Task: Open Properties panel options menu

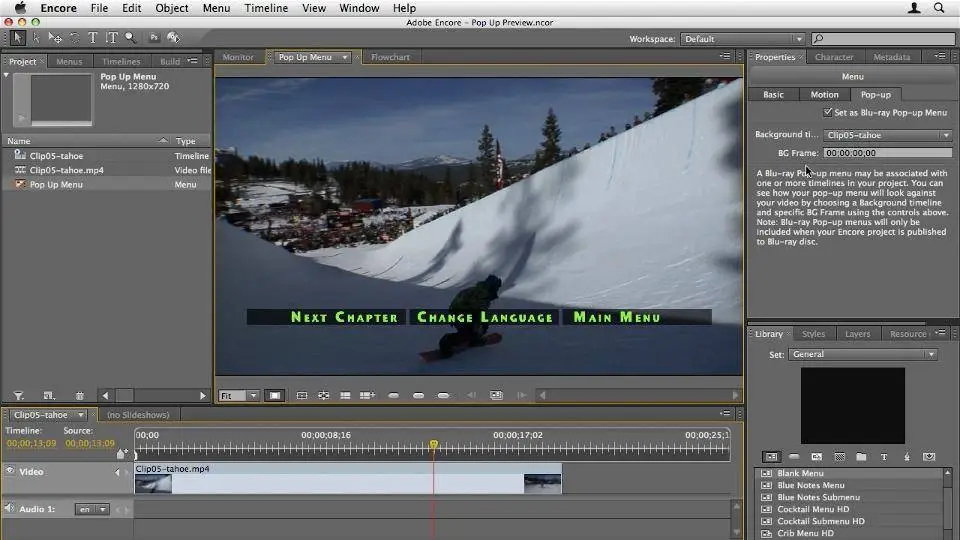Action: [x=940, y=56]
